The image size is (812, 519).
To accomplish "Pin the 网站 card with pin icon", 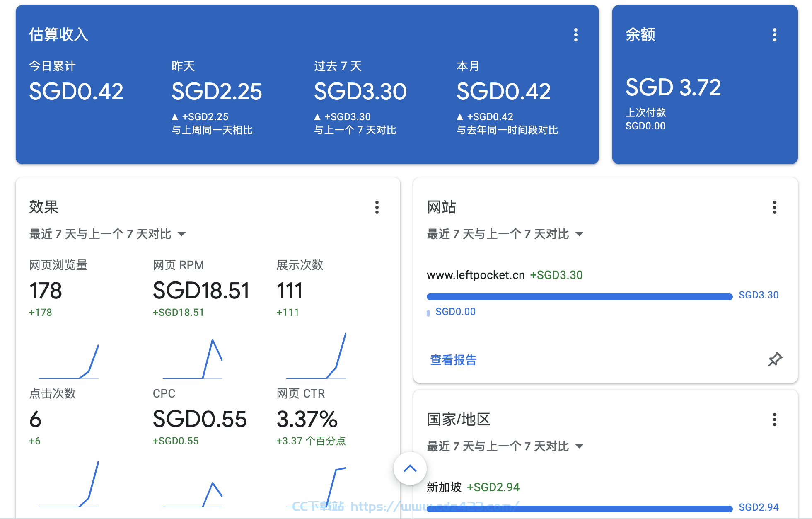I will [x=775, y=359].
